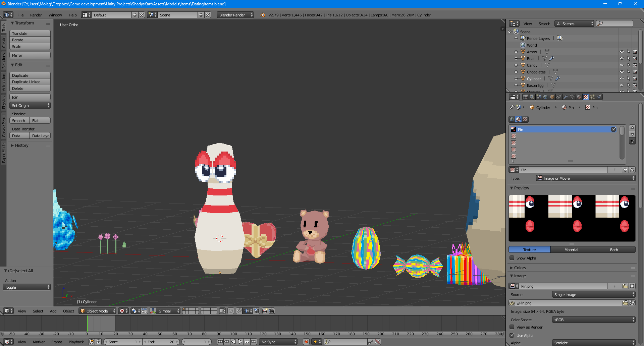Image resolution: width=644 pixels, height=346 pixels.
Task: Hide the Candy object in outliner
Action: 622,65
